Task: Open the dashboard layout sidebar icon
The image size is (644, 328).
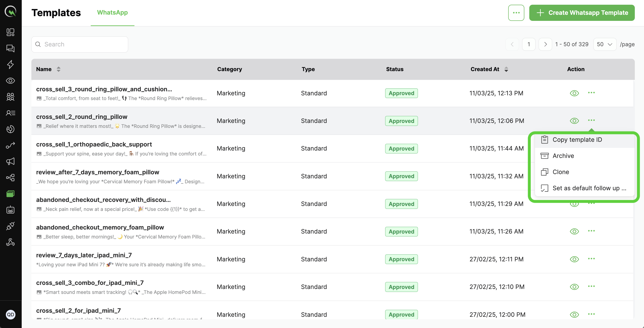Action: 10,32
